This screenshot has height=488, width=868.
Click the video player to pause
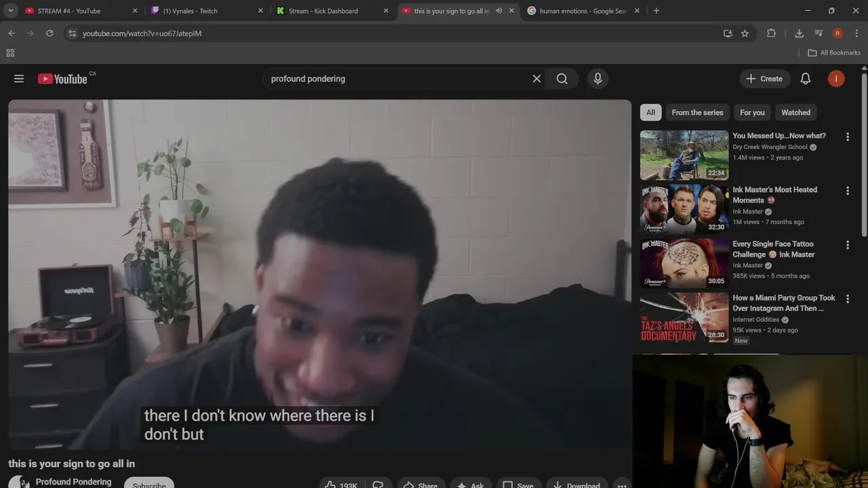(x=319, y=274)
